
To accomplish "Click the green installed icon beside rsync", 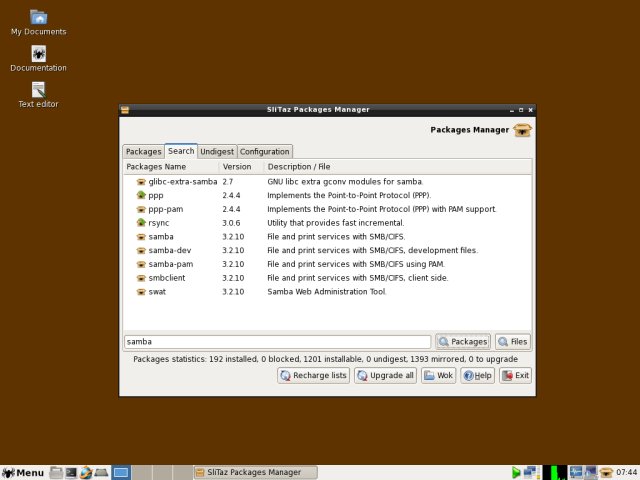I will tap(141, 222).
